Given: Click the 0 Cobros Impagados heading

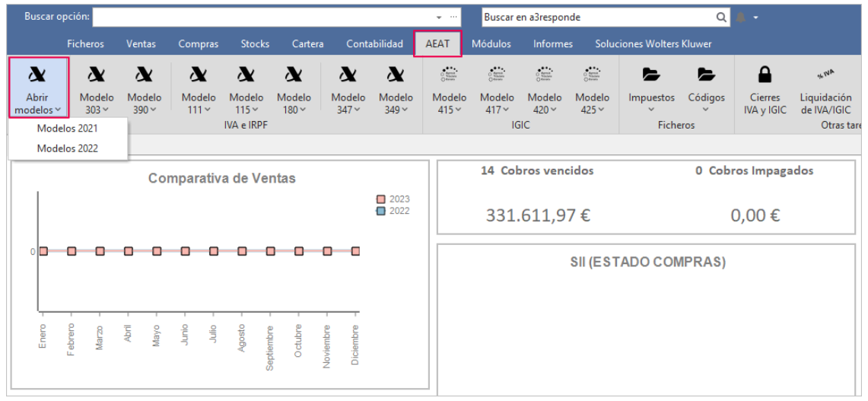Looking at the screenshot, I should 754,170.
